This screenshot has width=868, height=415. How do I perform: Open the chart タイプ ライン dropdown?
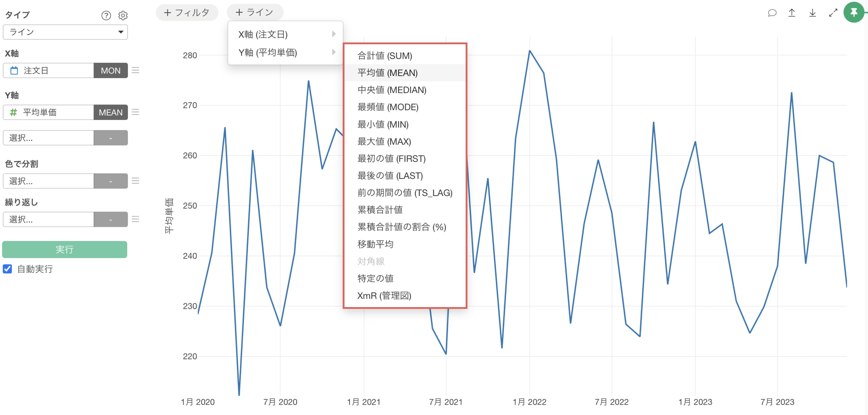click(65, 32)
